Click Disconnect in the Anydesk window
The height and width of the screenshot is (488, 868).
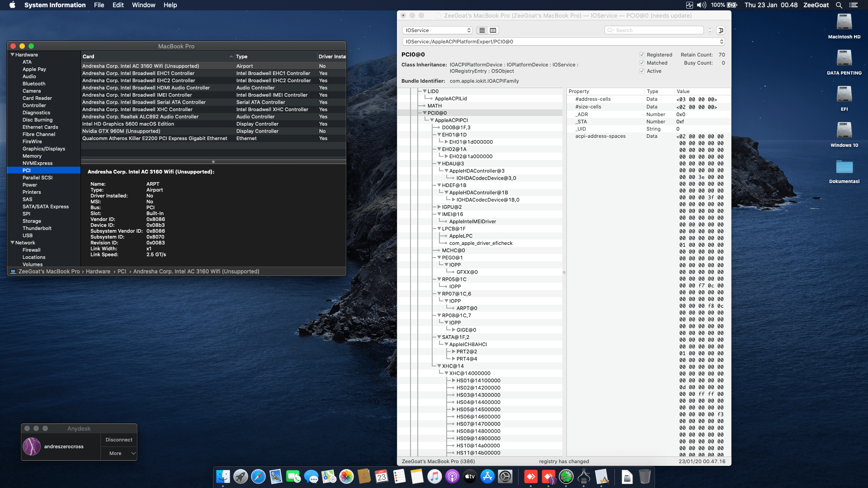(119, 440)
